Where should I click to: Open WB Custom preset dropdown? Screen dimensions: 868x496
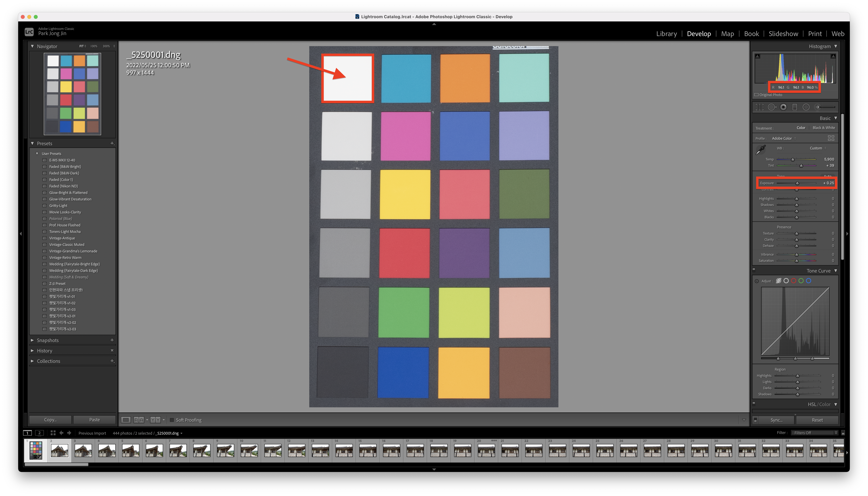tap(818, 148)
